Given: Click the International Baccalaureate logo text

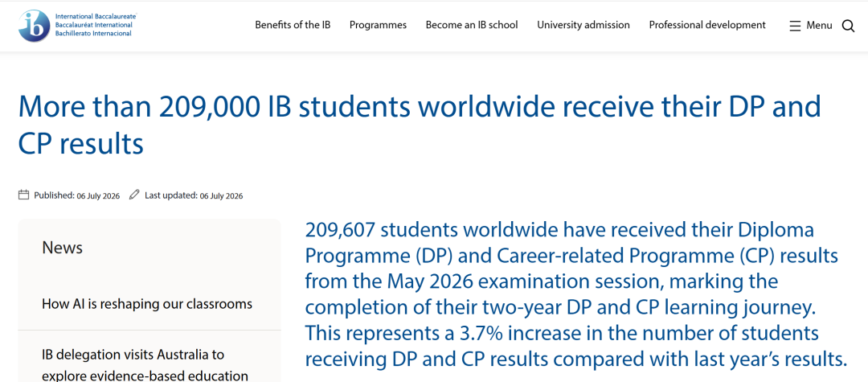Looking at the screenshot, I should tap(96, 17).
